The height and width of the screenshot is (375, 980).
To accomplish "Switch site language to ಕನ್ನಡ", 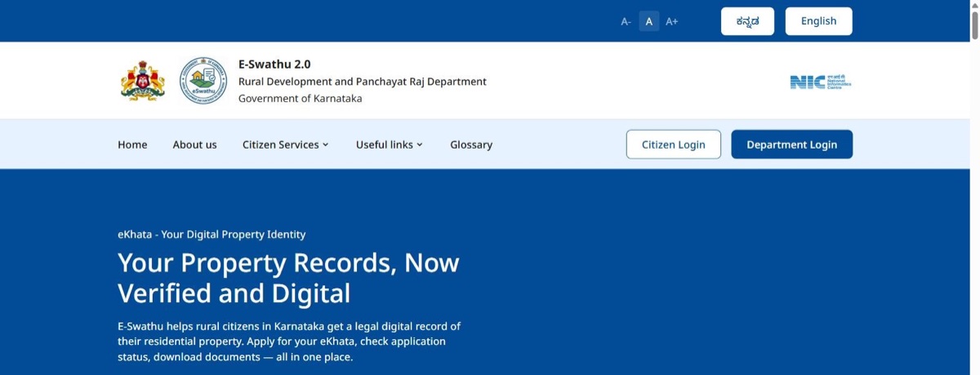I will point(747,21).
